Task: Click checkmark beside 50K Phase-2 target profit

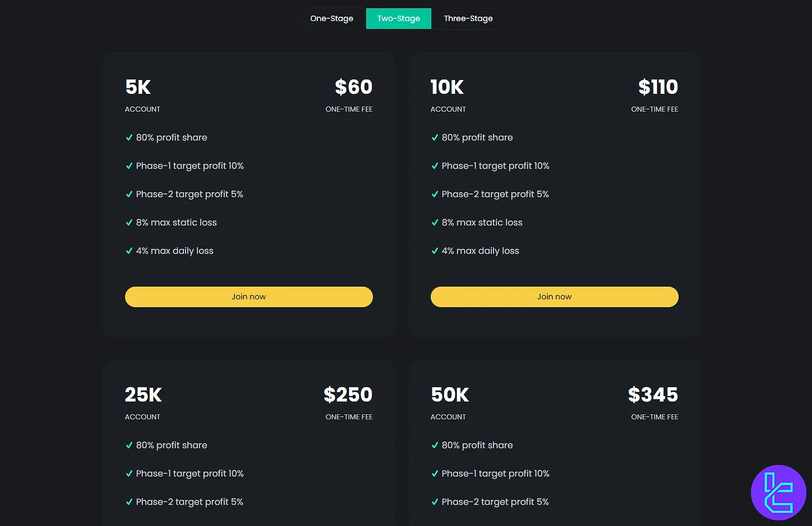Action: coord(435,502)
